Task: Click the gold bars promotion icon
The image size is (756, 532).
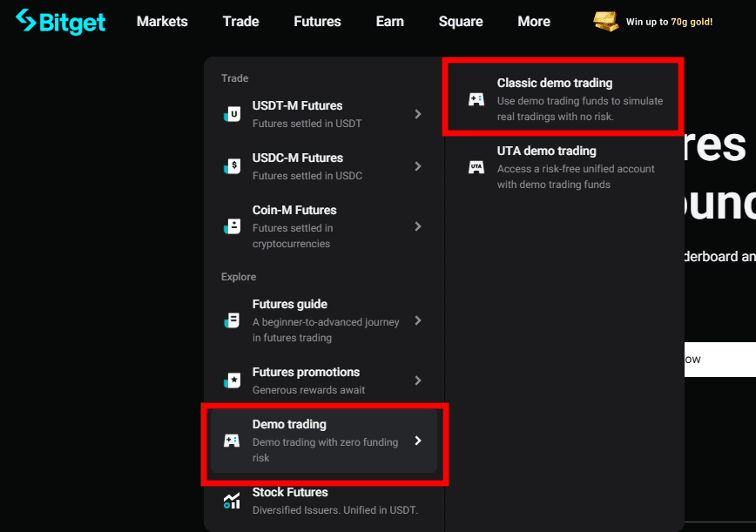Action: 605,22
